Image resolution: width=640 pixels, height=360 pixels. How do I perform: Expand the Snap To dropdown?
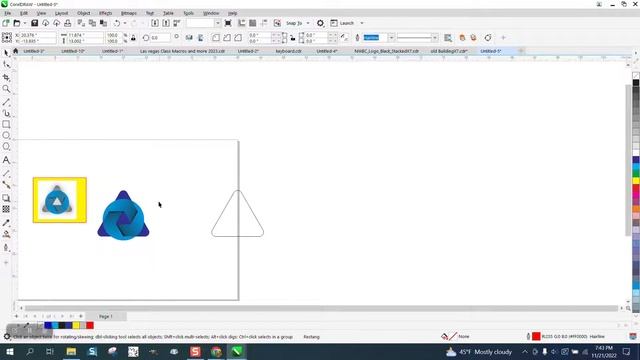(x=308, y=23)
